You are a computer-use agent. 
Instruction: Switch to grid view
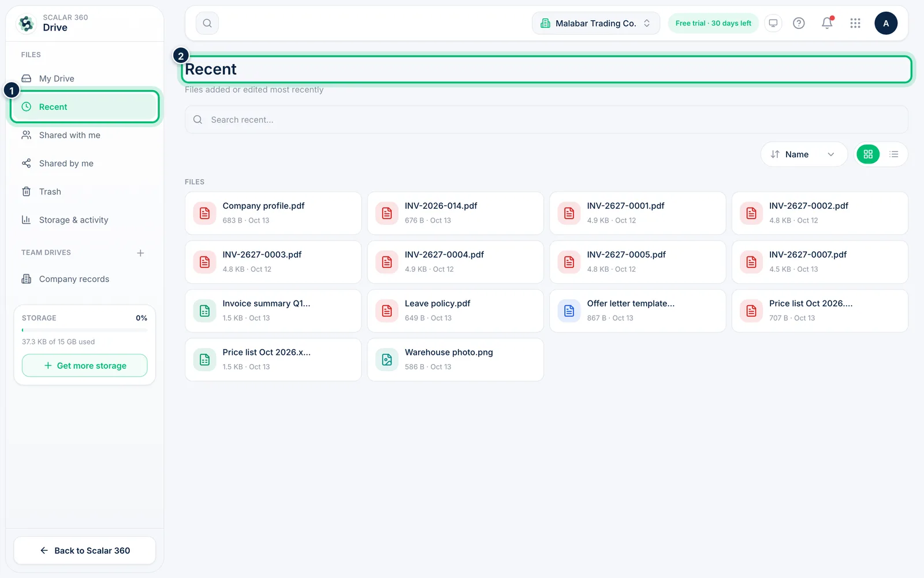(x=868, y=154)
